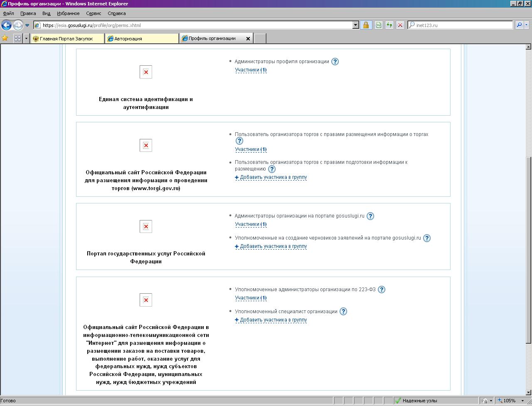Click search magnifier button
The image size is (532, 406).
[x=519, y=25]
